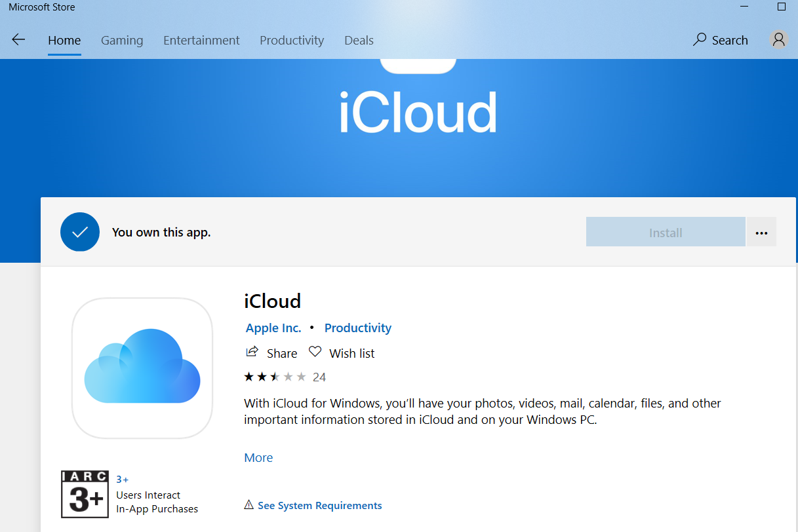The image size is (798, 532).
Task: Switch to the Home tab
Action: coord(64,40)
